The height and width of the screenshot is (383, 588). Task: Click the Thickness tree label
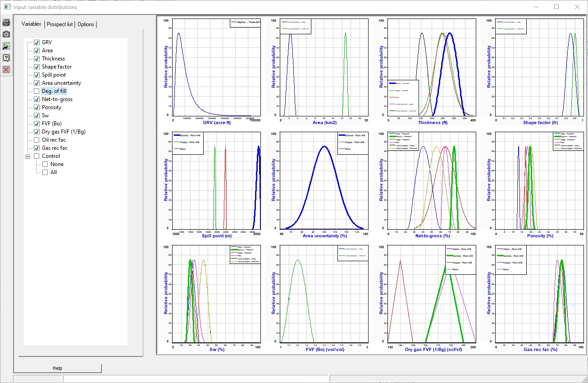(x=53, y=59)
